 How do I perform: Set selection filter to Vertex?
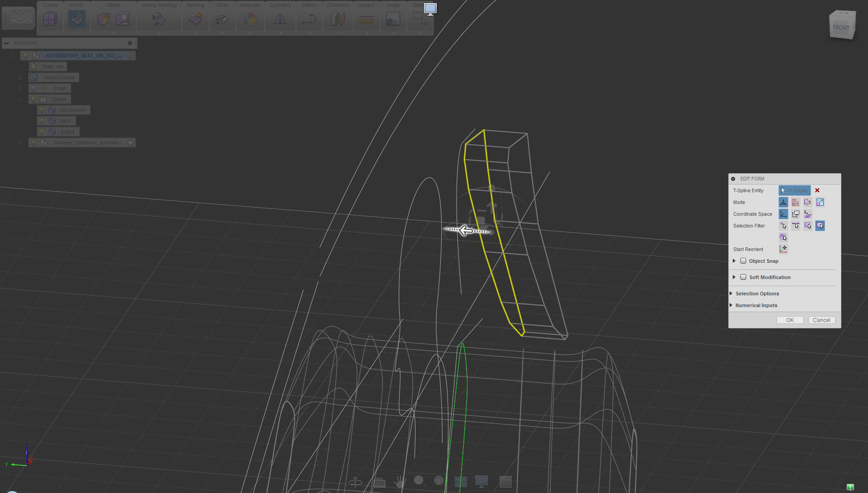(783, 226)
